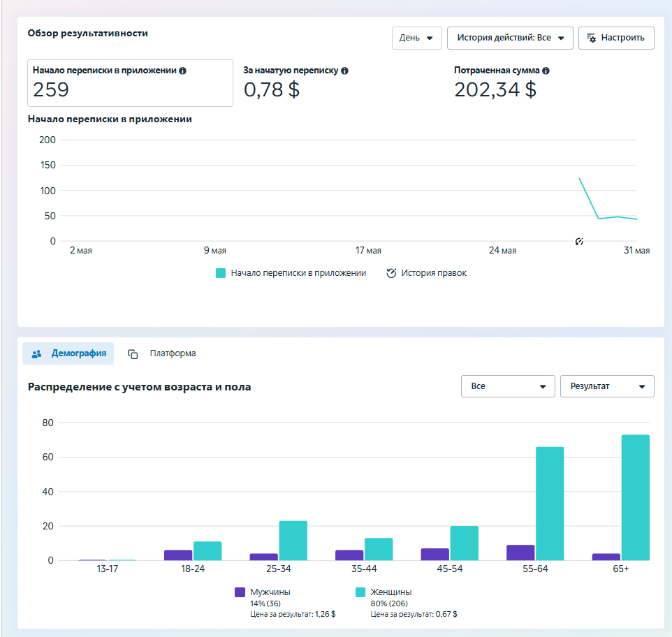672x637 pixels.
Task: Click the men bar for 55-64 age group
Action: tap(520, 552)
